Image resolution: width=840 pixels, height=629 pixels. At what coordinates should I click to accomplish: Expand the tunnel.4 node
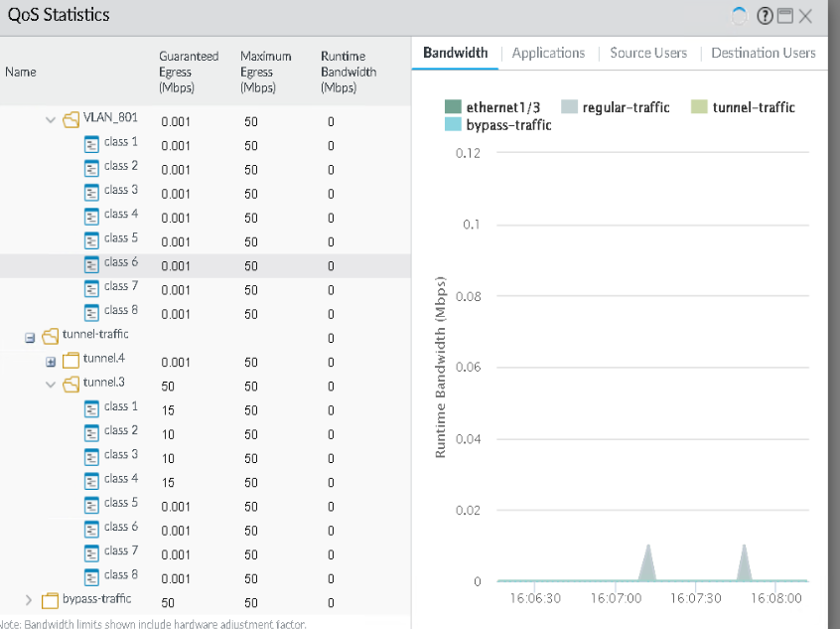click(51, 361)
